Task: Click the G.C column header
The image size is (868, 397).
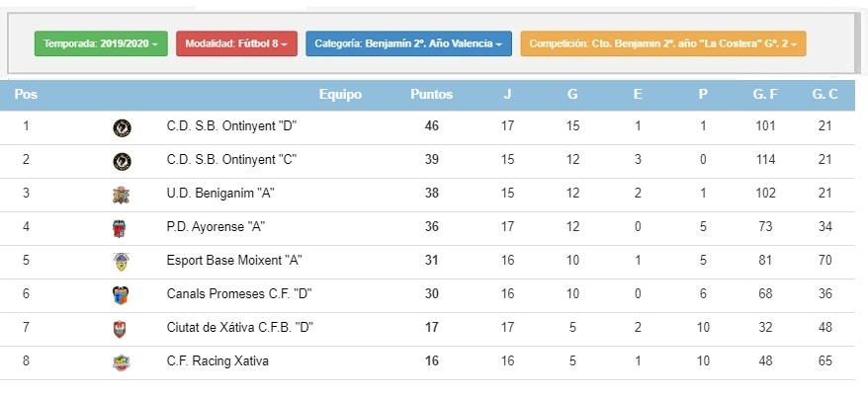Action: 825,95
